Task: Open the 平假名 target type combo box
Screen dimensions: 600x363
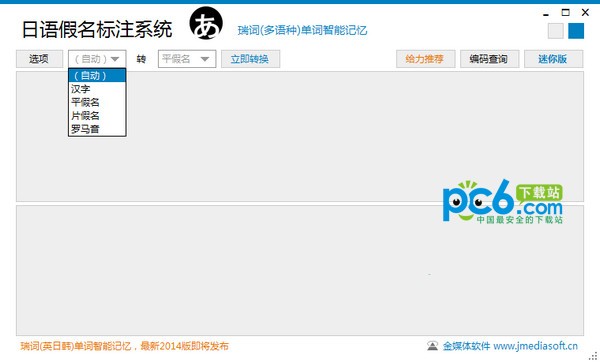Action: (187, 59)
